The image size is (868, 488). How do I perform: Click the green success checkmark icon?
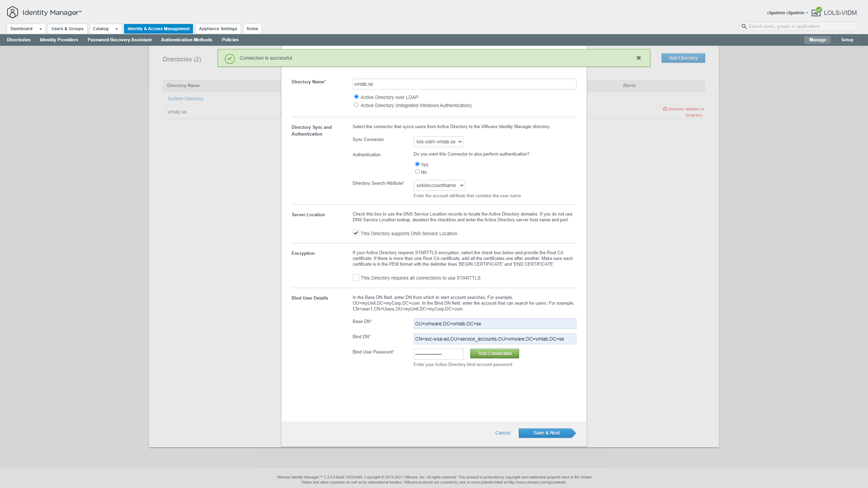[230, 58]
